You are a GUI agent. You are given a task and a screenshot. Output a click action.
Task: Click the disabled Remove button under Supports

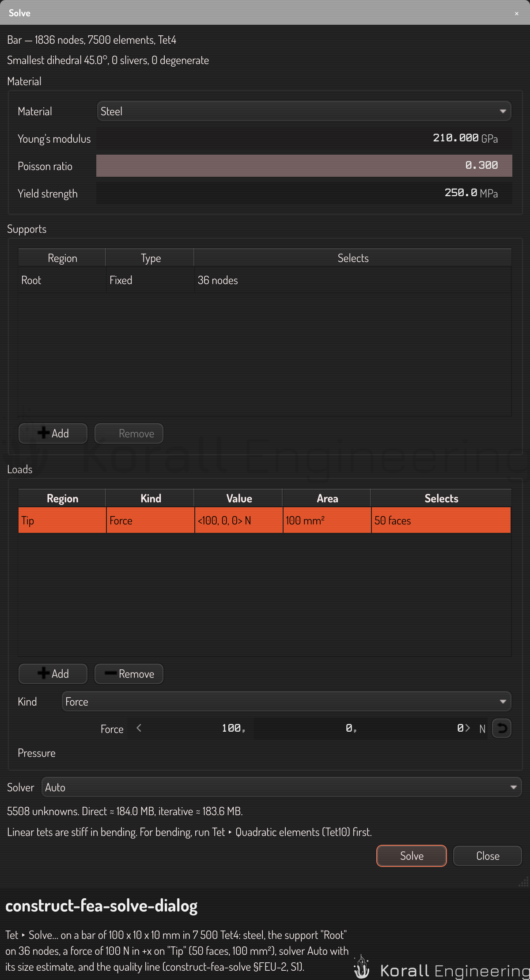[129, 433]
